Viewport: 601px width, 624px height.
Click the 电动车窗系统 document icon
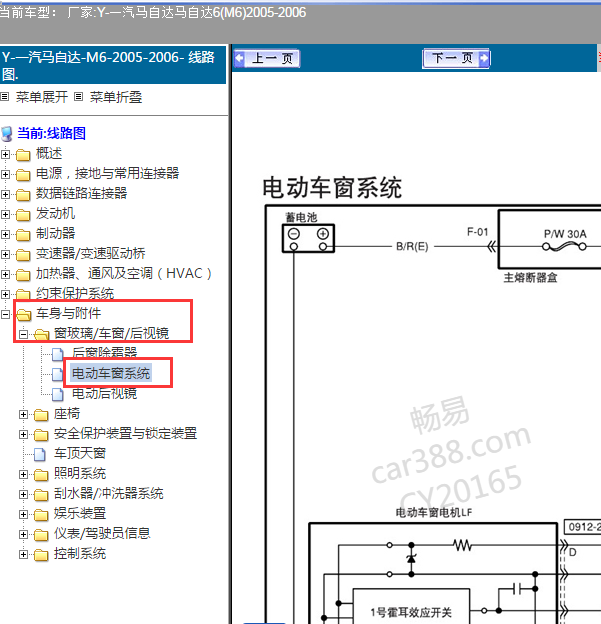(x=58, y=374)
